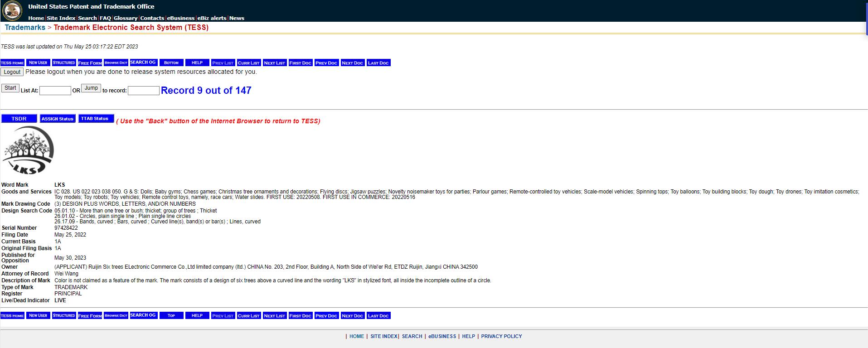The image size is (868, 348).
Task: Go to Next Doc in top toolbar
Action: (x=352, y=63)
